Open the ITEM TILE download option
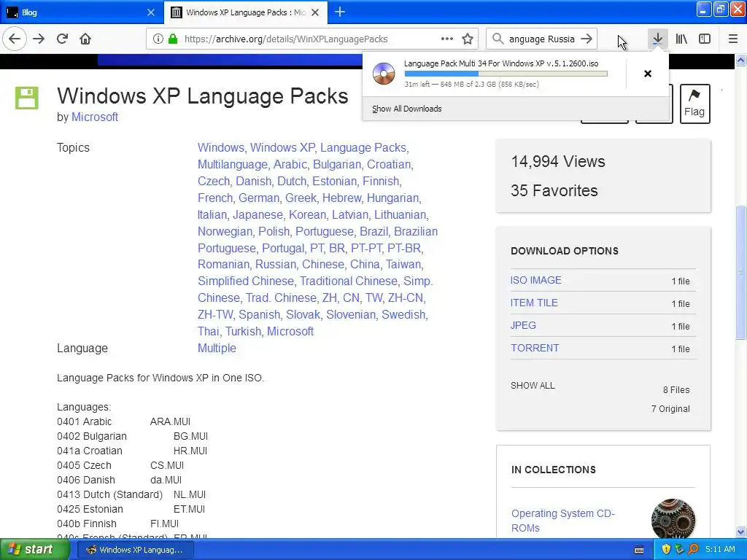Viewport: 747px width, 560px height. click(x=534, y=303)
